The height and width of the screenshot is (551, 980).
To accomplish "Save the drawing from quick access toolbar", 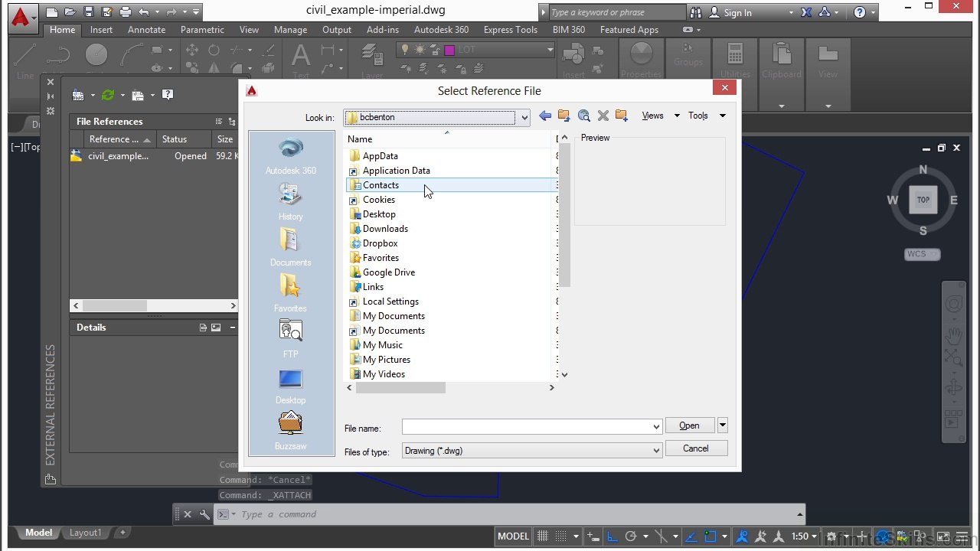I will pos(90,12).
